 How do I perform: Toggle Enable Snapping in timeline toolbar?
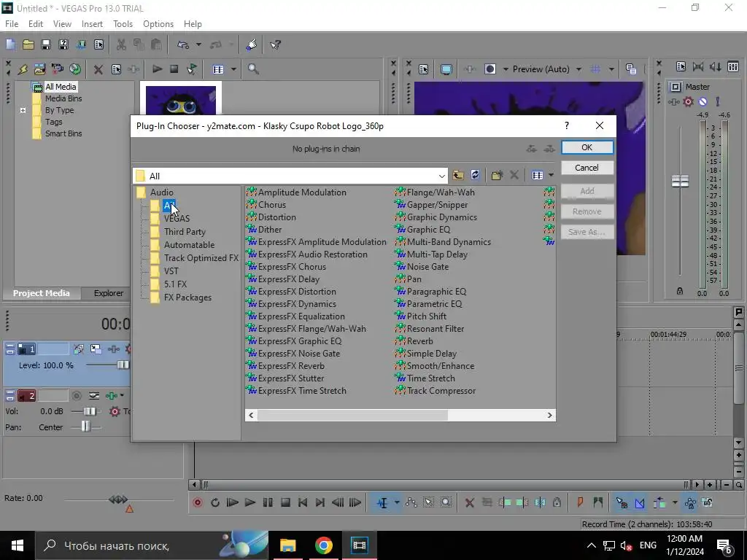[x=622, y=503]
